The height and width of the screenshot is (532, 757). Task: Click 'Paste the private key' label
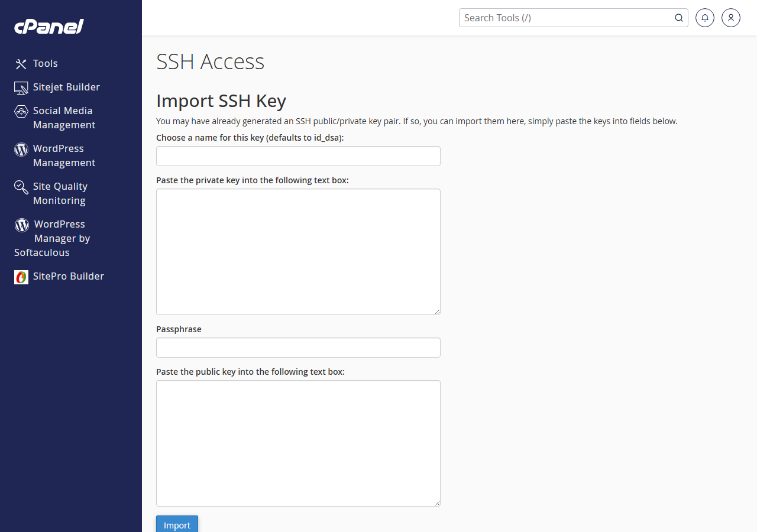253,180
